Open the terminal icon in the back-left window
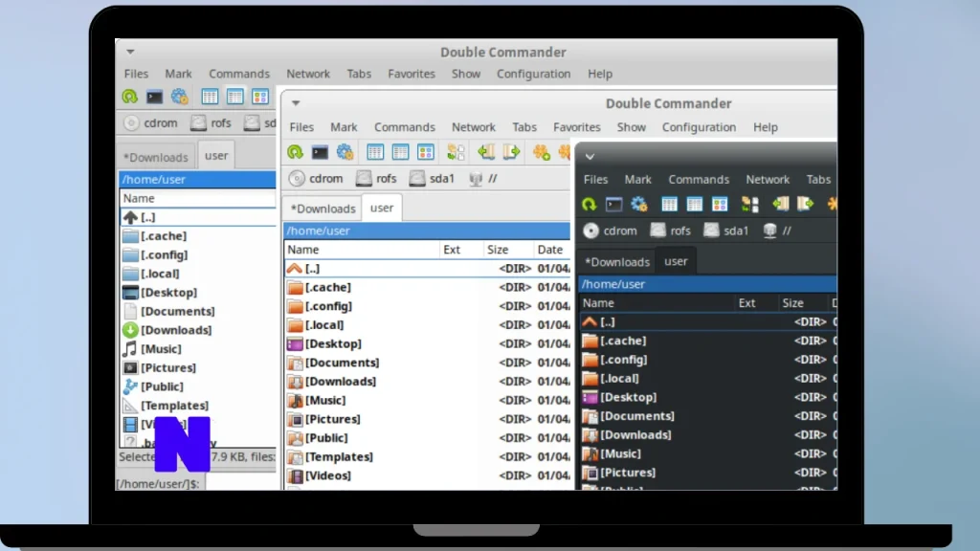Viewport: 980px width, 551px height. 154,97
